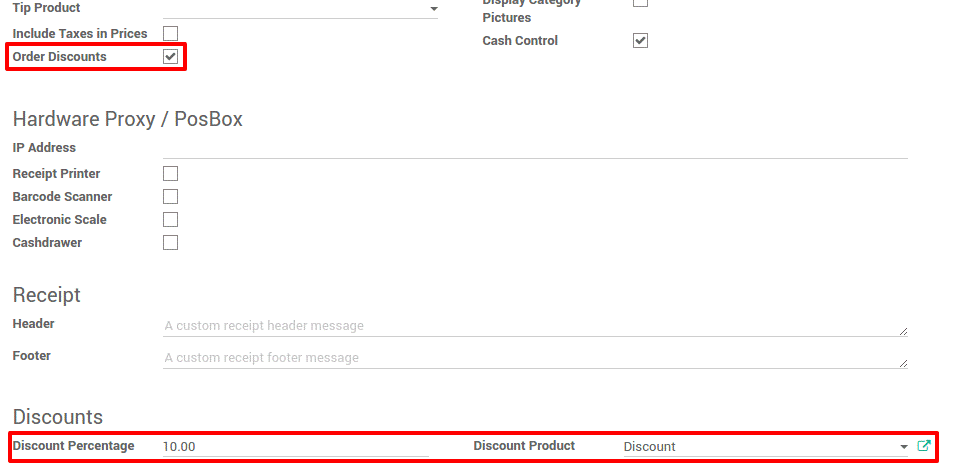This screenshot has width=957, height=467.
Task: Toggle the Cash Control checkbox
Action: pyautogui.click(x=641, y=41)
